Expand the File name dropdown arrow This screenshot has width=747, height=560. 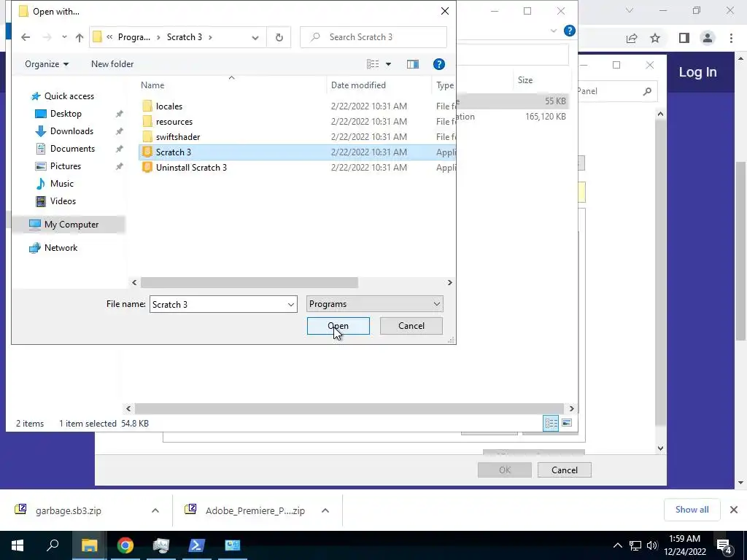291,304
